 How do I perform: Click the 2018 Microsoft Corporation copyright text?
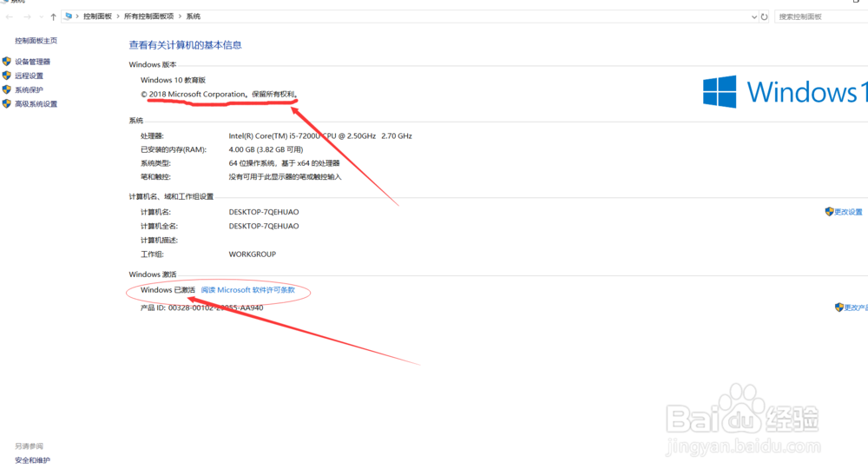pyautogui.click(x=220, y=94)
